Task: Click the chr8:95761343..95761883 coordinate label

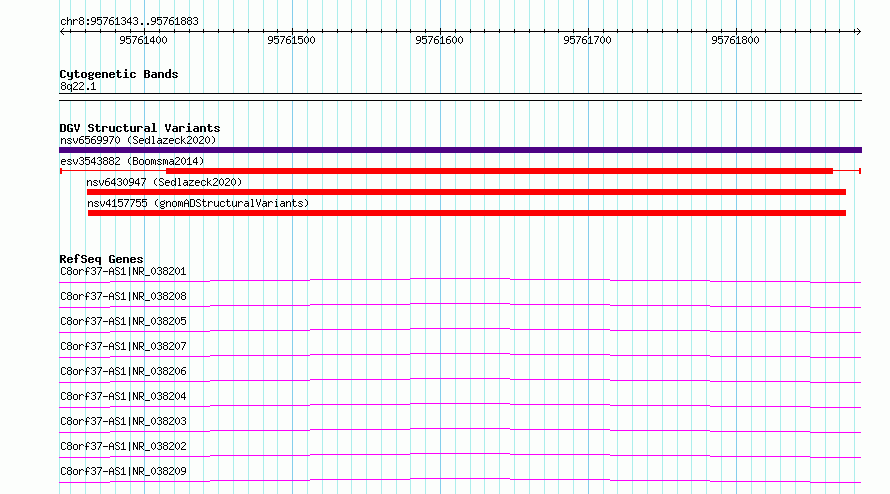Action: pyautogui.click(x=129, y=22)
